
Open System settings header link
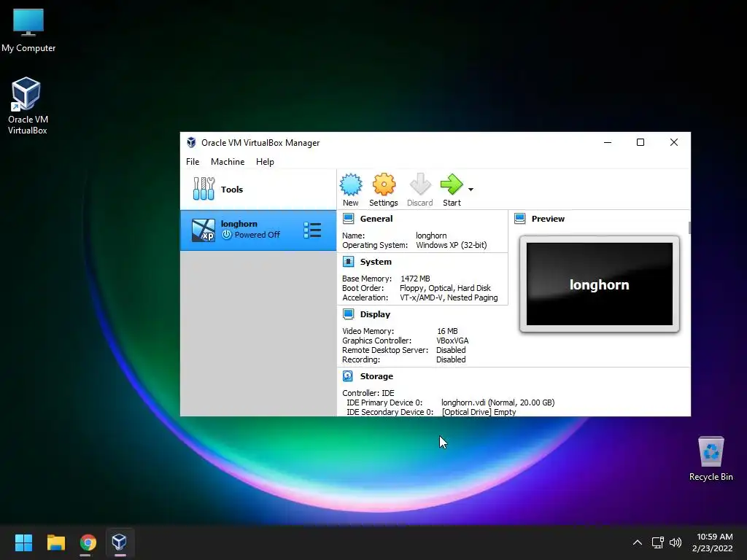coord(376,262)
